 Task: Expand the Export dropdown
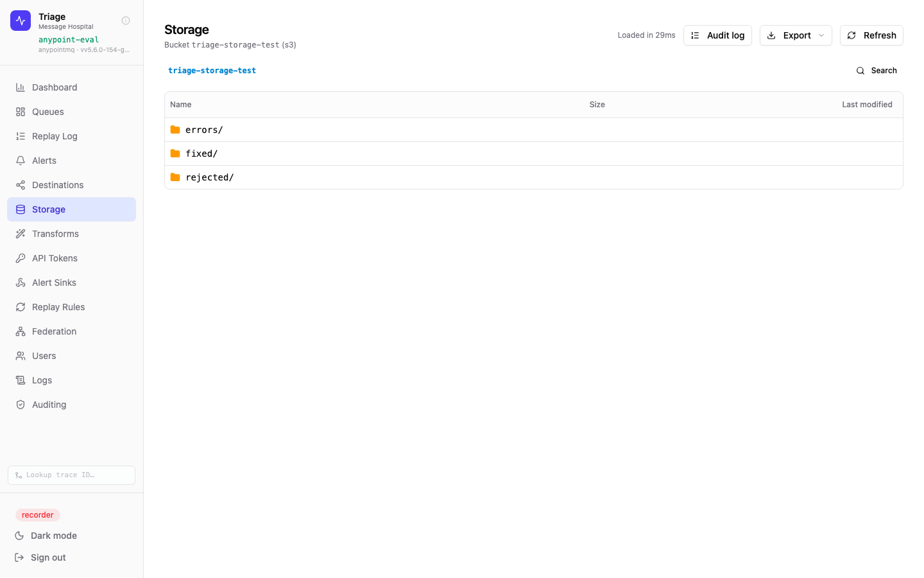tap(796, 35)
